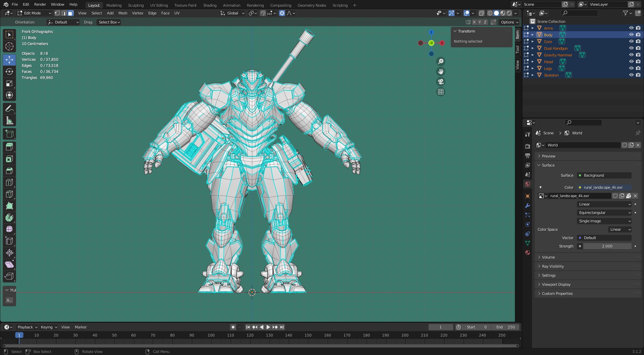Select the Bevel tool
The height and width of the screenshot is (355, 644).
[x=9, y=171]
